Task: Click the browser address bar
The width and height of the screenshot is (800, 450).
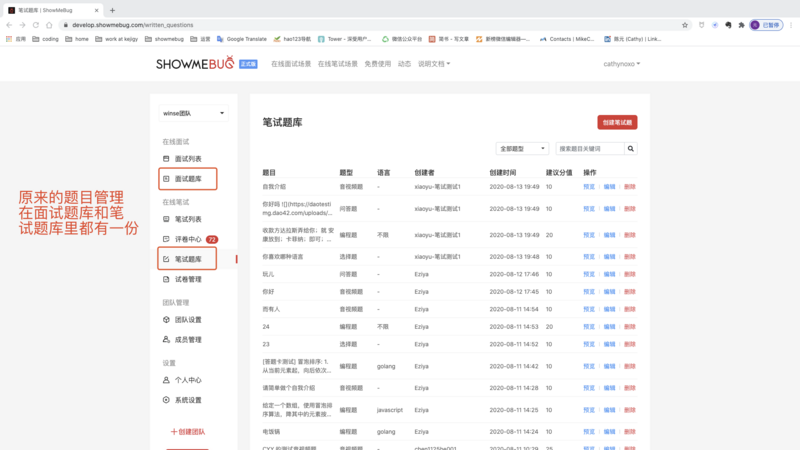Action: (x=375, y=25)
